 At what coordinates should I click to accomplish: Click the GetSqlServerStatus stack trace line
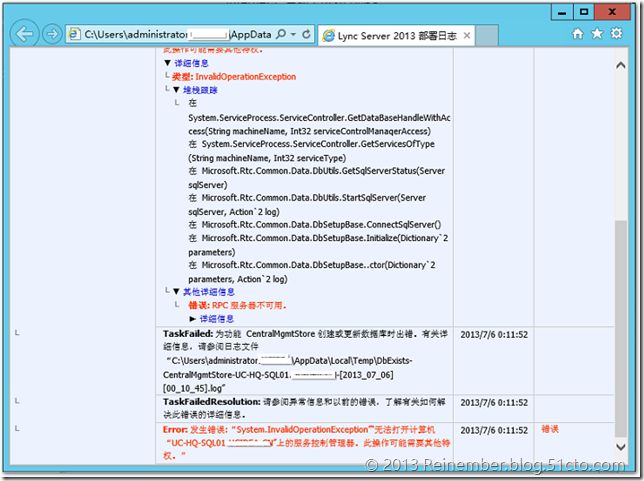317,178
